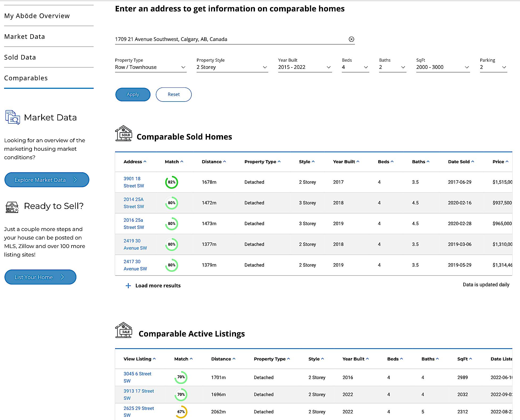
Task: Click the Explore Market Data button
Action: [x=47, y=180]
